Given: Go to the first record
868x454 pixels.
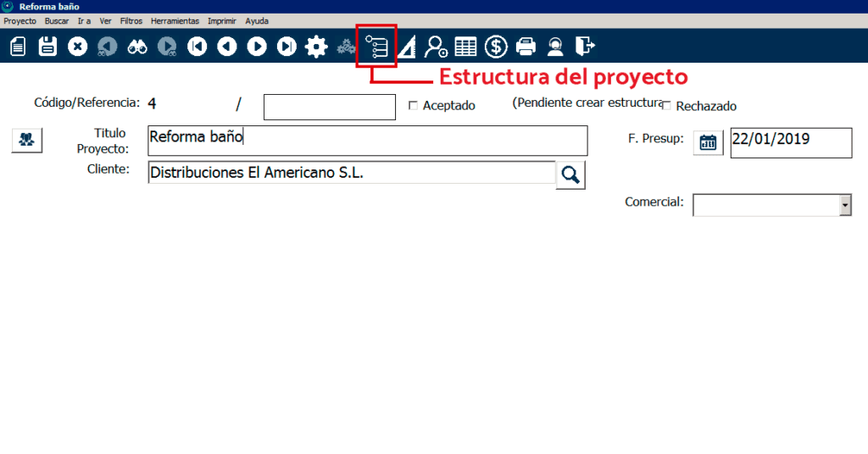Looking at the screenshot, I should click(x=197, y=47).
